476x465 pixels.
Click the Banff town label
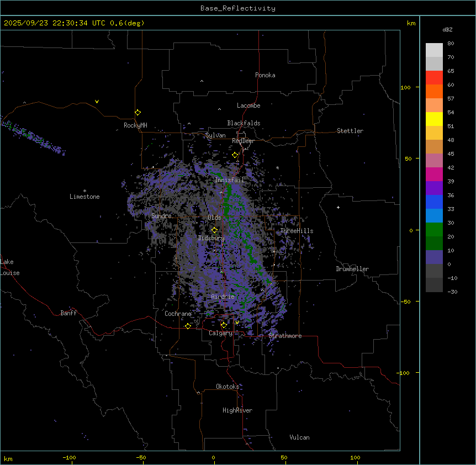[68, 313]
